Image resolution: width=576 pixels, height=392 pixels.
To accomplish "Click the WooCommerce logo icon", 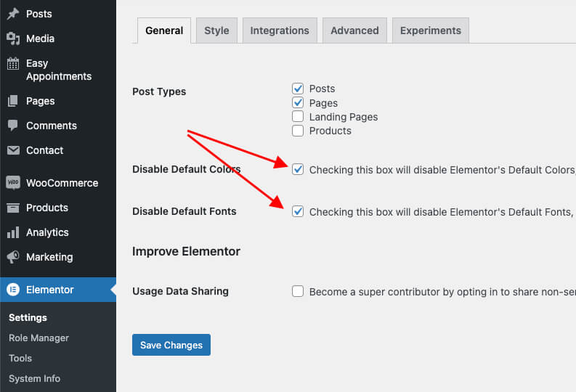I will click(x=13, y=183).
